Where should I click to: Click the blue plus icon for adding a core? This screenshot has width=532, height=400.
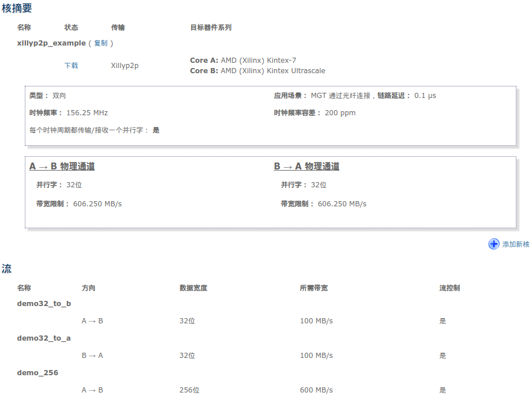tap(494, 244)
